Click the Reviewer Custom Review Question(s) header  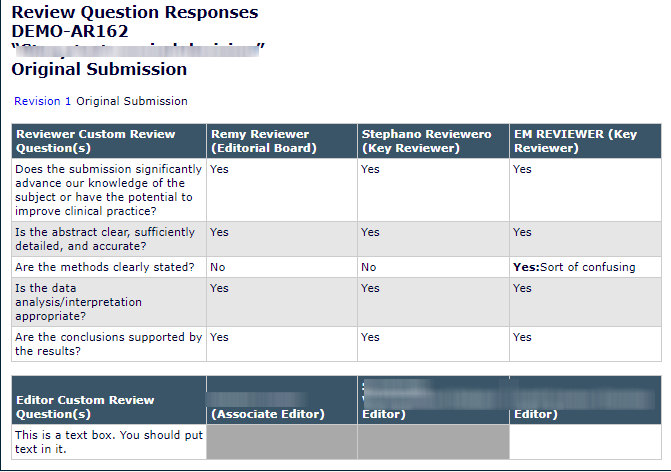(x=96, y=141)
